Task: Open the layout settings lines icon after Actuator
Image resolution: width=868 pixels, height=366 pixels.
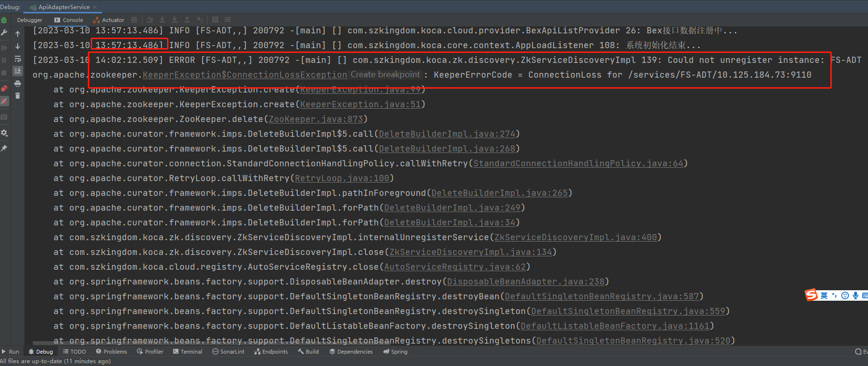Action: (x=134, y=20)
